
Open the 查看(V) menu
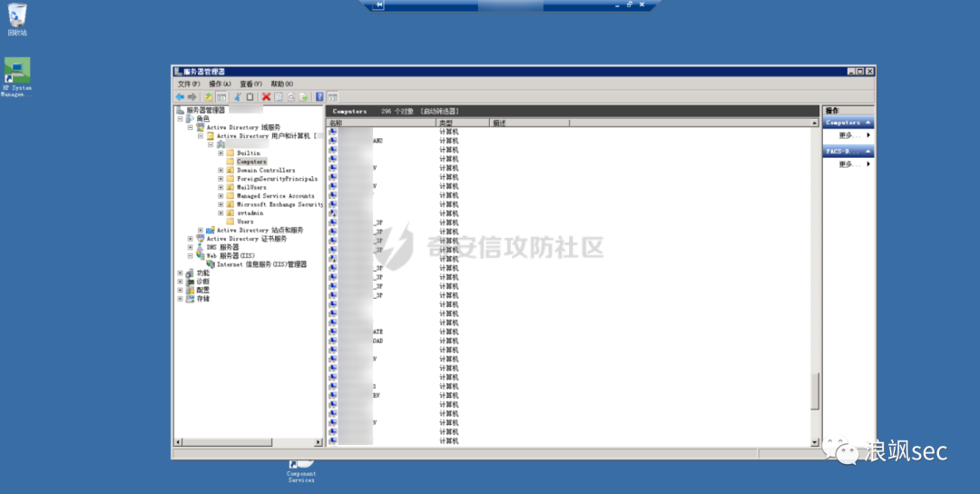pyautogui.click(x=250, y=84)
